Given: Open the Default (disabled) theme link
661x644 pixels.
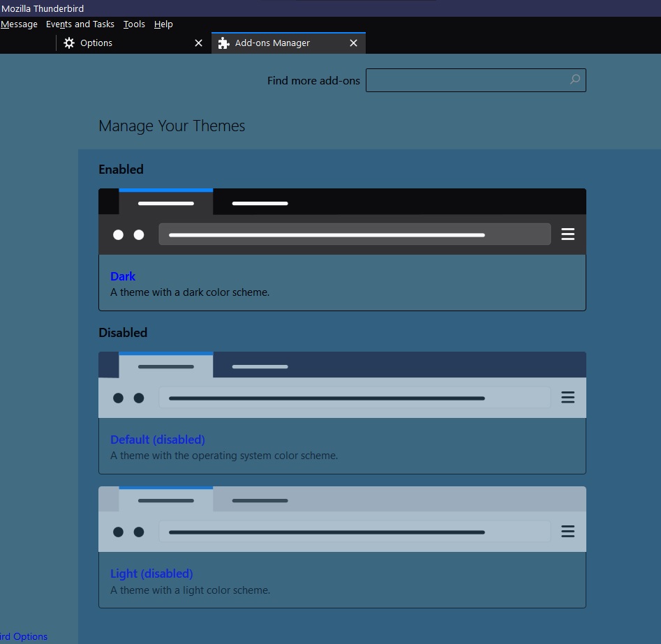Looking at the screenshot, I should coord(158,440).
